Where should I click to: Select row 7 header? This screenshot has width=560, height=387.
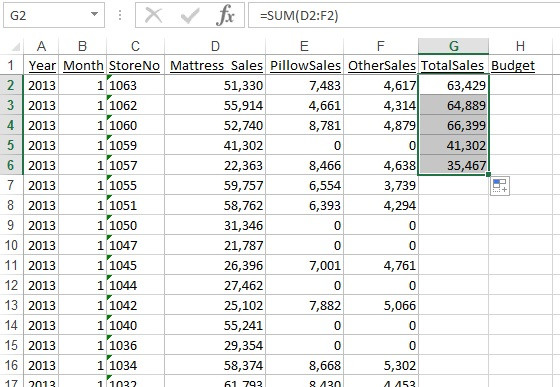click(11, 185)
